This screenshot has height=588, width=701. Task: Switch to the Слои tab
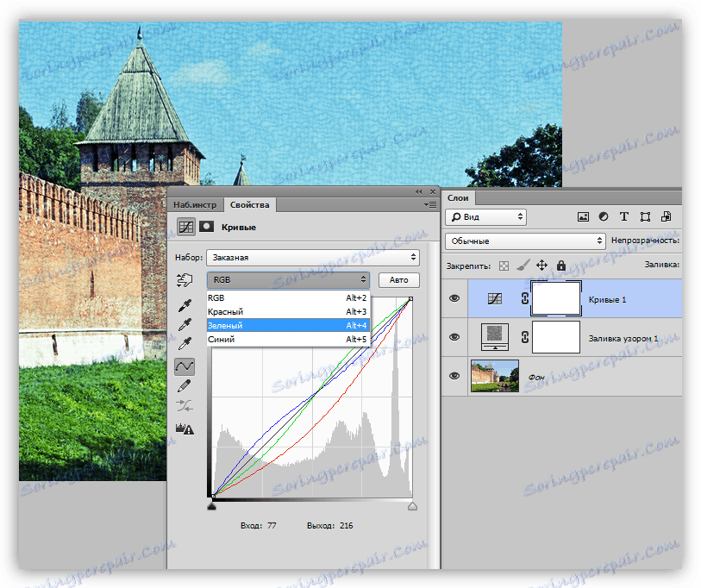tap(458, 197)
